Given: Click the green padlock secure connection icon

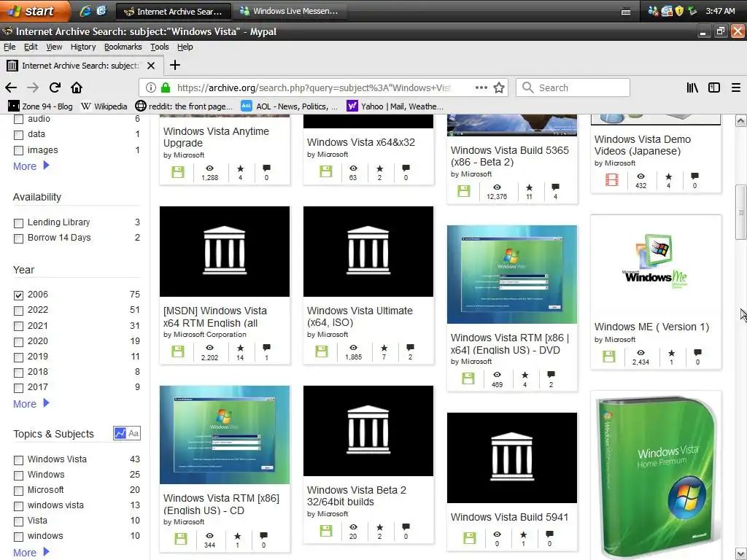Looking at the screenshot, I should tap(166, 87).
